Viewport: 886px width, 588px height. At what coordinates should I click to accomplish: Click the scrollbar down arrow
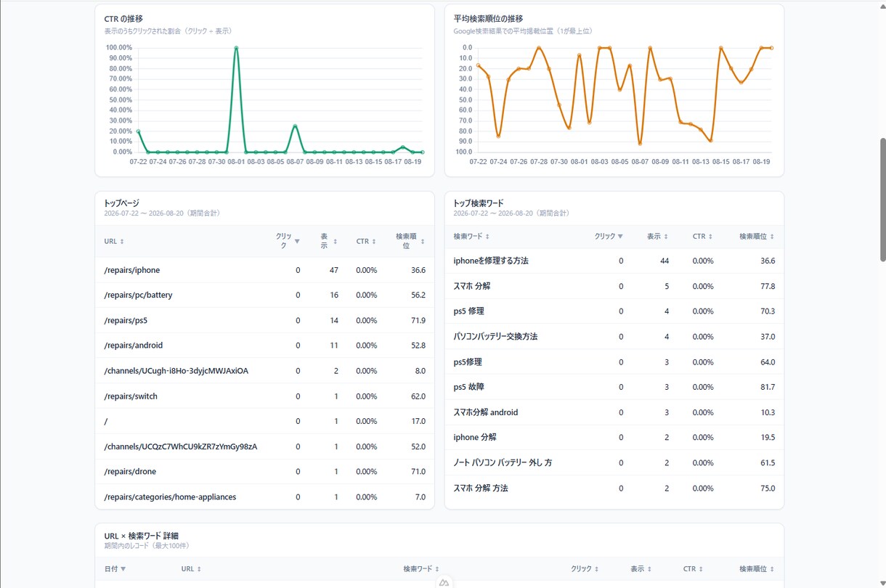tap(882, 584)
